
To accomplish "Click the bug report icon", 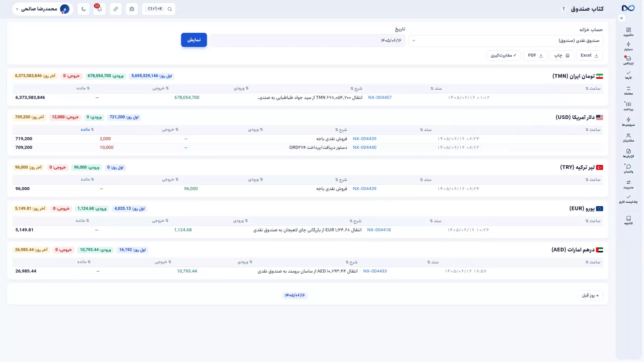I will coord(132,9).
